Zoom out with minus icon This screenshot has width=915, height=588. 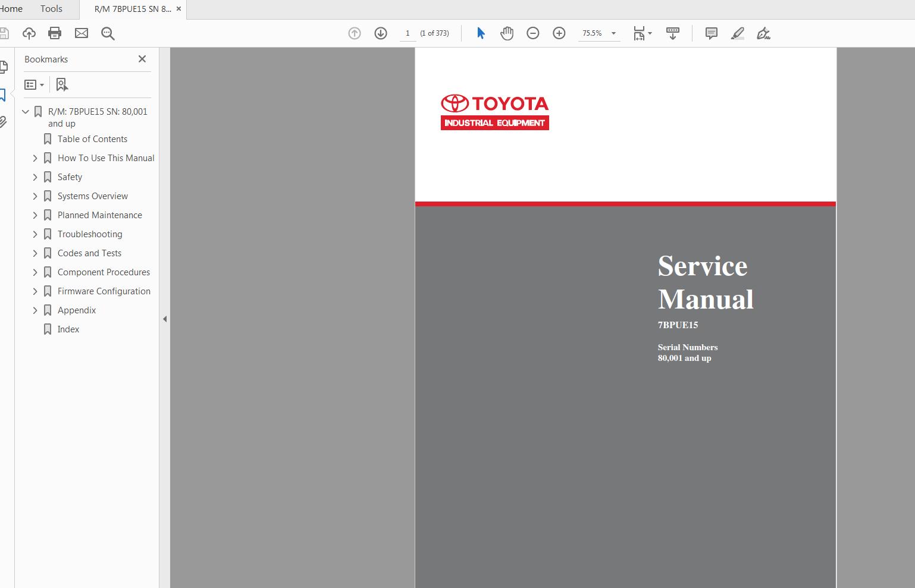[x=533, y=33]
